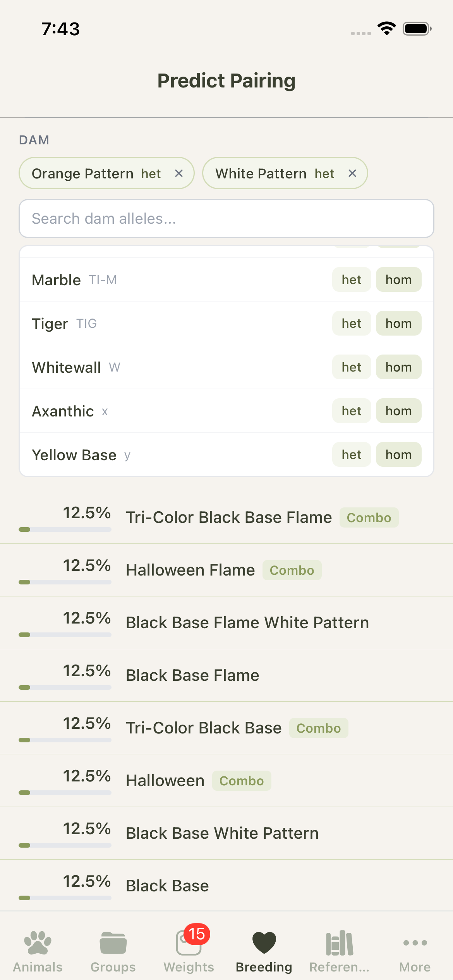Screen dimensions: 453x980
Task: Remove the Orange Pattern het chip
Action: pos(179,173)
